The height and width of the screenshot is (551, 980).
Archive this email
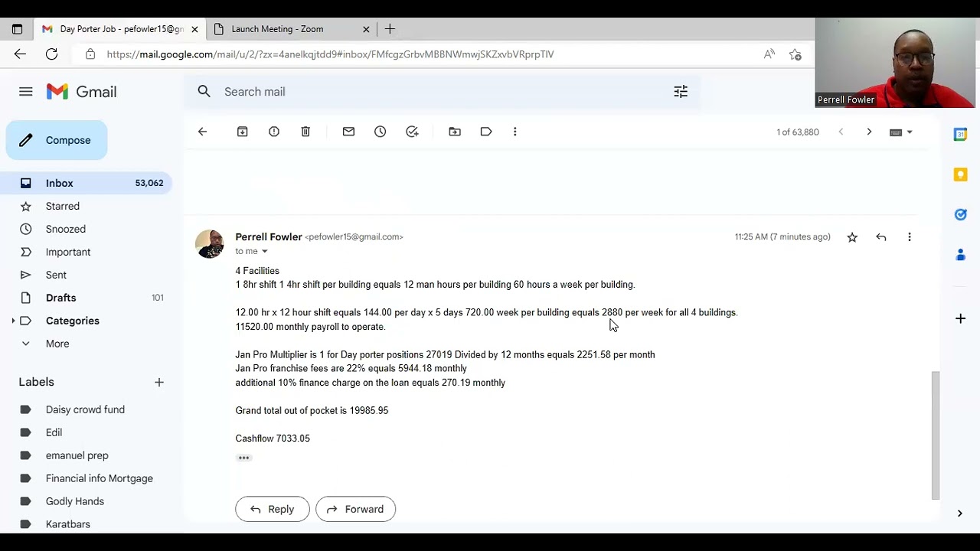point(243,132)
